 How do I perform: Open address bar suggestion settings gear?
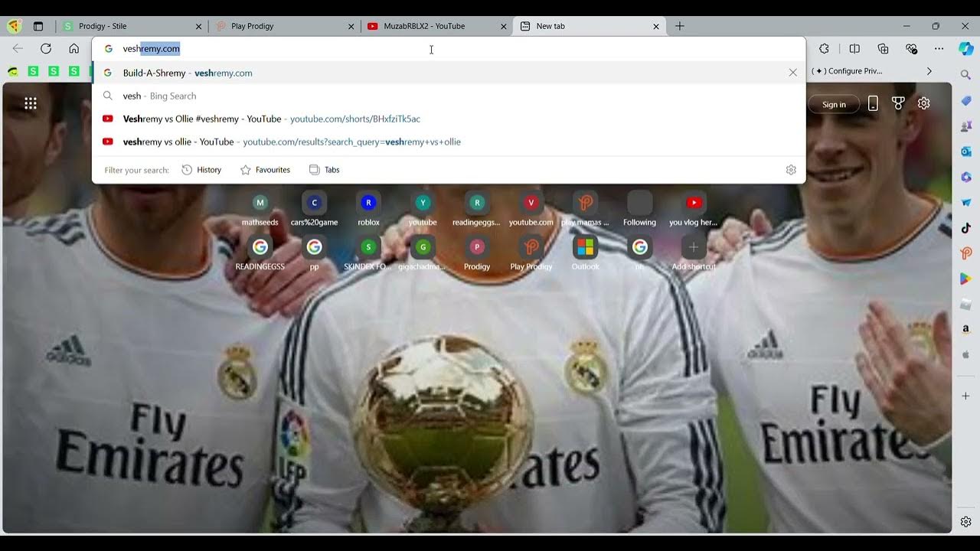pos(791,170)
